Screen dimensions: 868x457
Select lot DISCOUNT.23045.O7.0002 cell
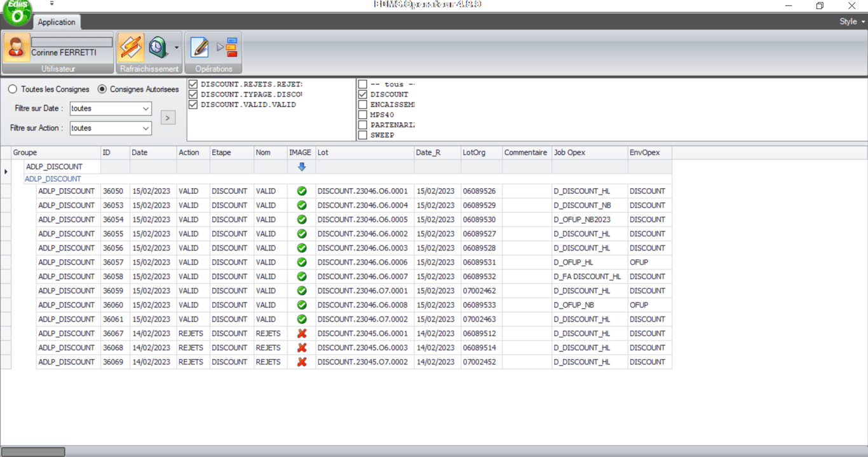pos(365,362)
